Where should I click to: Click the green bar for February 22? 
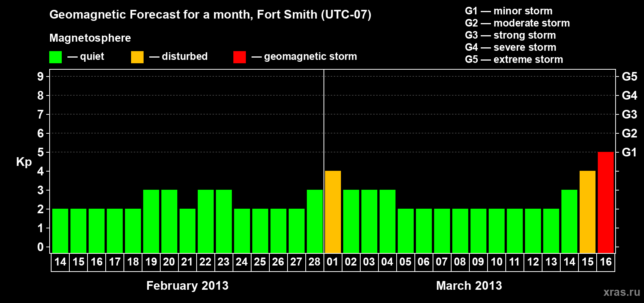[x=206, y=221]
